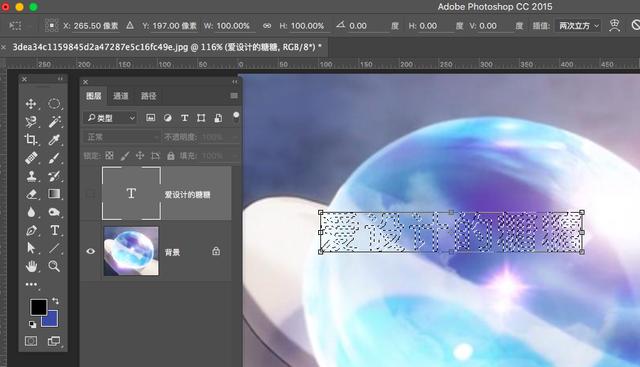Open the 类型 layer filter dropdown

pos(110,118)
